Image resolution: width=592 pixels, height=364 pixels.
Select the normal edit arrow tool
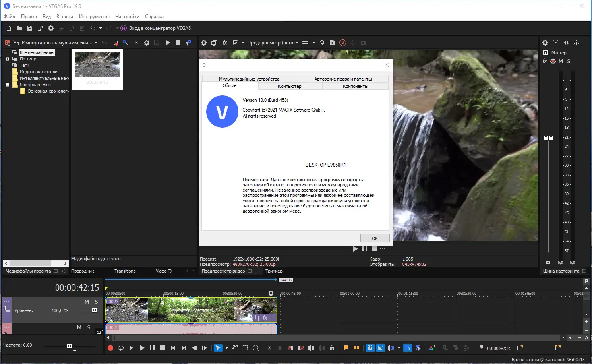pos(218,348)
